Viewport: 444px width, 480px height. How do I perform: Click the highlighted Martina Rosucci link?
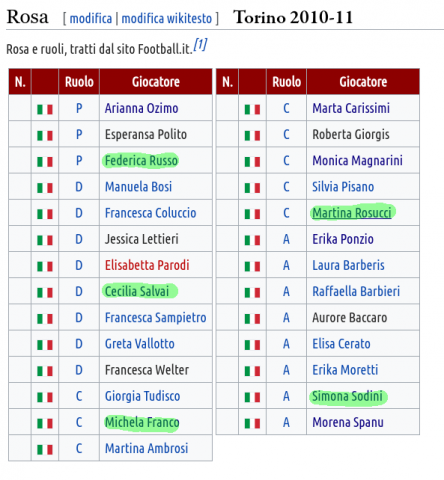[352, 213]
